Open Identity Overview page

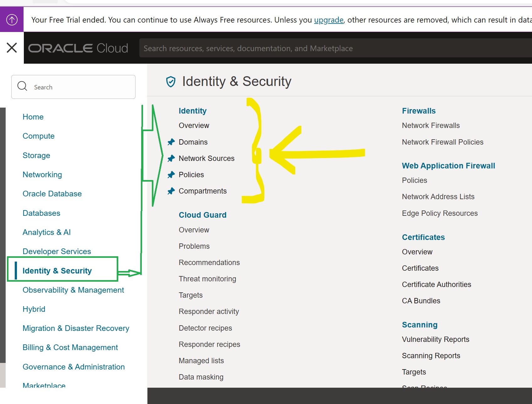[x=194, y=125]
